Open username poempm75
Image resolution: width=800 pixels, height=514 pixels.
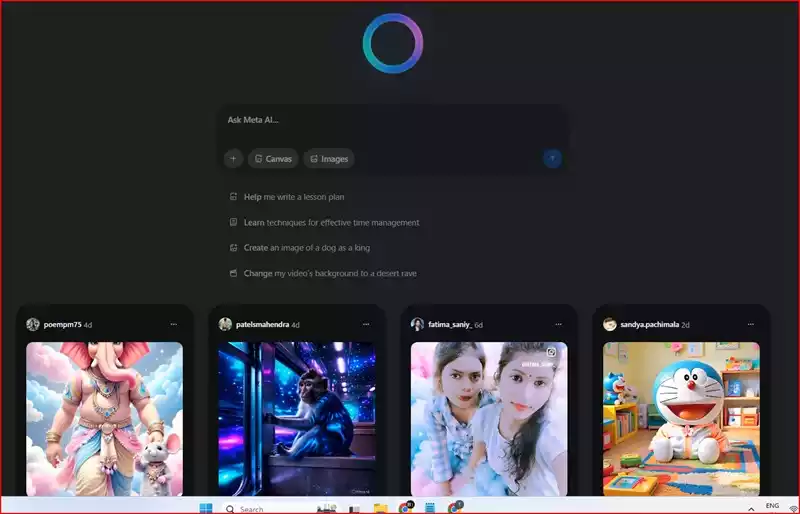click(x=62, y=325)
